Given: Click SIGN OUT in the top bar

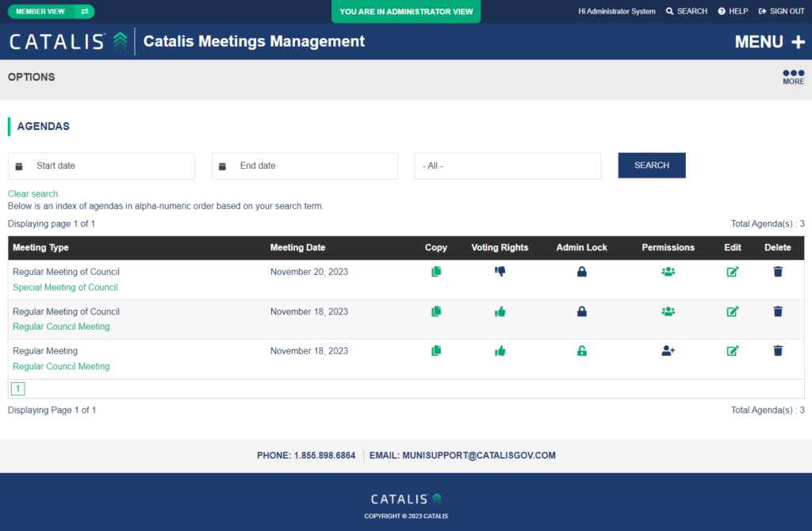Looking at the screenshot, I should tap(781, 11).
